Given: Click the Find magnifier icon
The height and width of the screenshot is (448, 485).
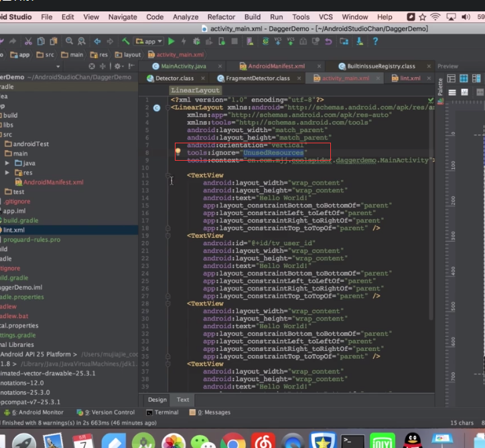Looking at the screenshot, I should click(69, 41).
